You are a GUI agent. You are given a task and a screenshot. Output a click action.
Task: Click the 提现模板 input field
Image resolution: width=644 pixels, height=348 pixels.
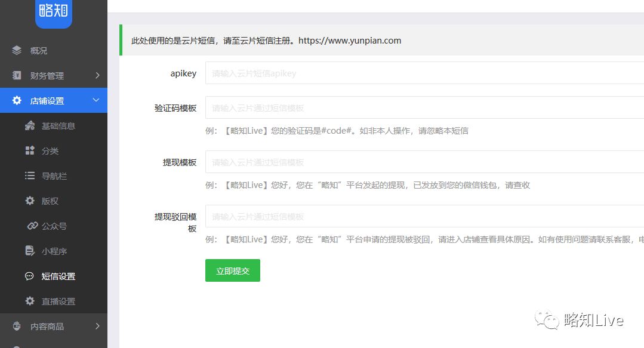point(425,162)
